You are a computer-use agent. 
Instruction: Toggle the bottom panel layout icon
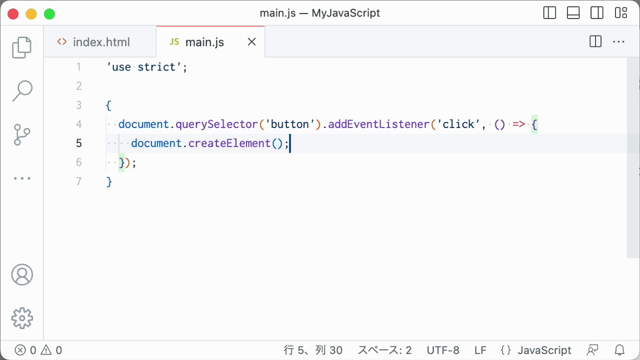click(x=573, y=13)
